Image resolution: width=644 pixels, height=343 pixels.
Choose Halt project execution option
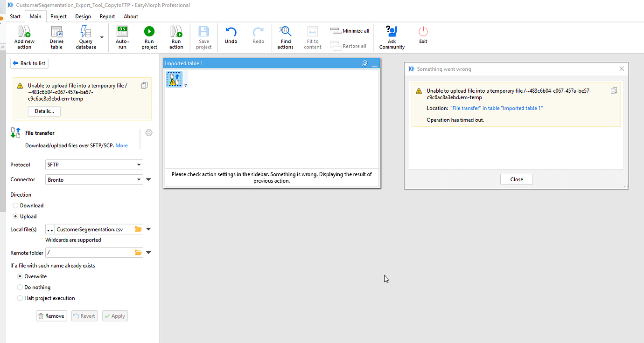(20, 298)
